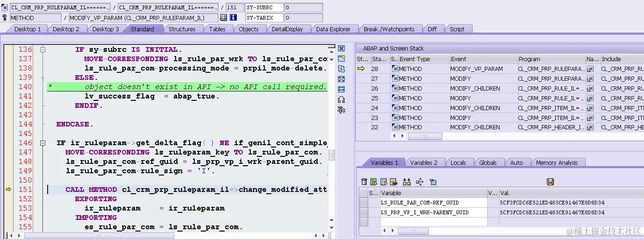Click navigation icon in stack row 27

click(590, 78)
